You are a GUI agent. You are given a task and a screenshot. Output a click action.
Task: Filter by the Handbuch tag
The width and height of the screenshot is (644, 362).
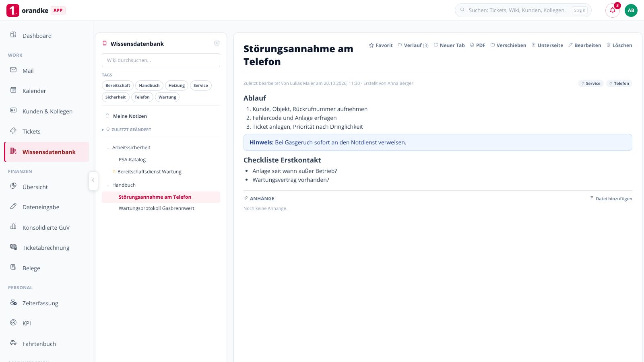(149, 85)
